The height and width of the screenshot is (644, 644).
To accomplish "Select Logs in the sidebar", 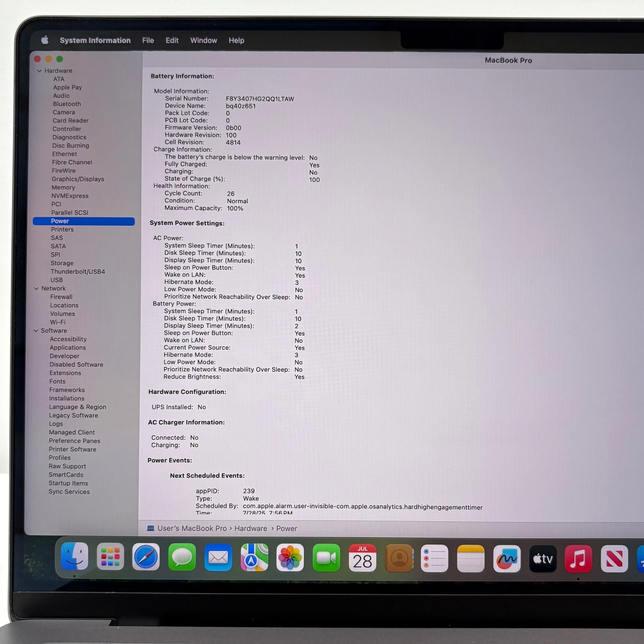I will (x=56, y=424).
